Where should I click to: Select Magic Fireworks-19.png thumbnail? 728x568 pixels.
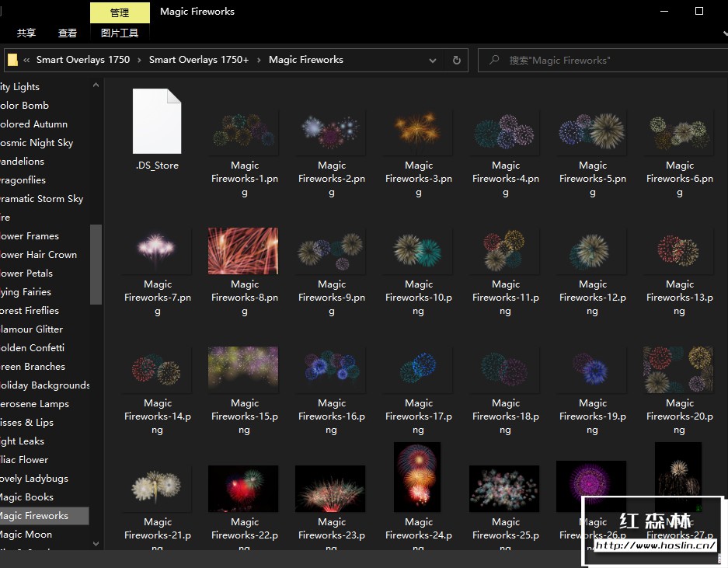click(591, 370)
